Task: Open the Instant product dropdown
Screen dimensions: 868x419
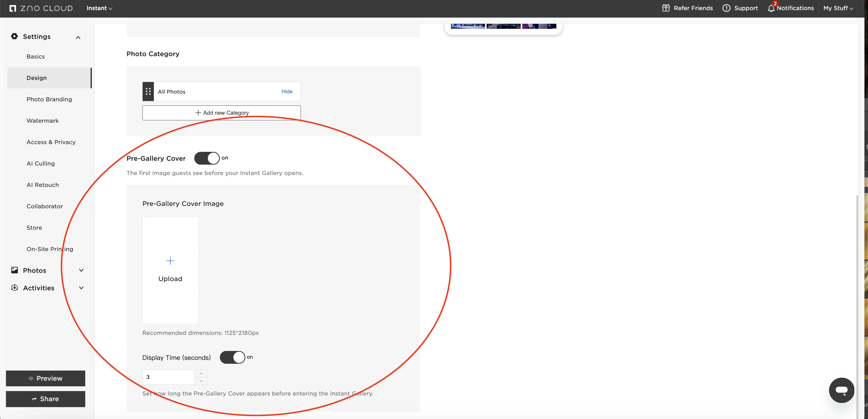Action: pyautogui.click(x=99, y=8)
